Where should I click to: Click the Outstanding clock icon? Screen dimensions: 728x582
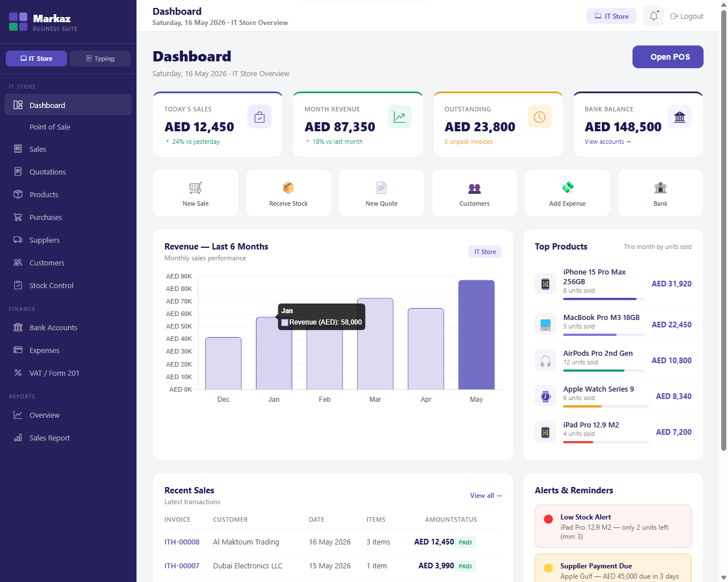540,117
